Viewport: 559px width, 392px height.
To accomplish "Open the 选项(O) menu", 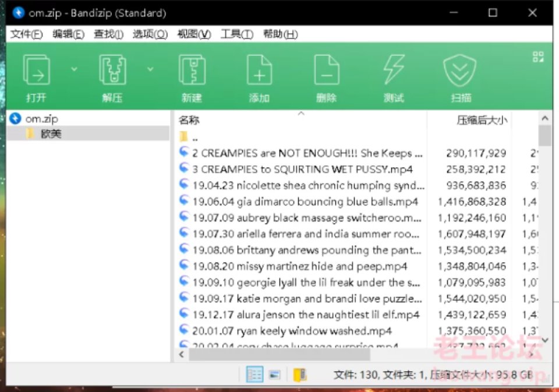I will (150, 34).
